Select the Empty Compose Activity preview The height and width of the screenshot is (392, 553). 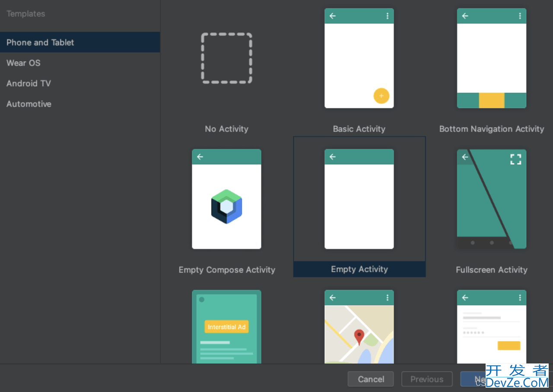pos(226,199)
